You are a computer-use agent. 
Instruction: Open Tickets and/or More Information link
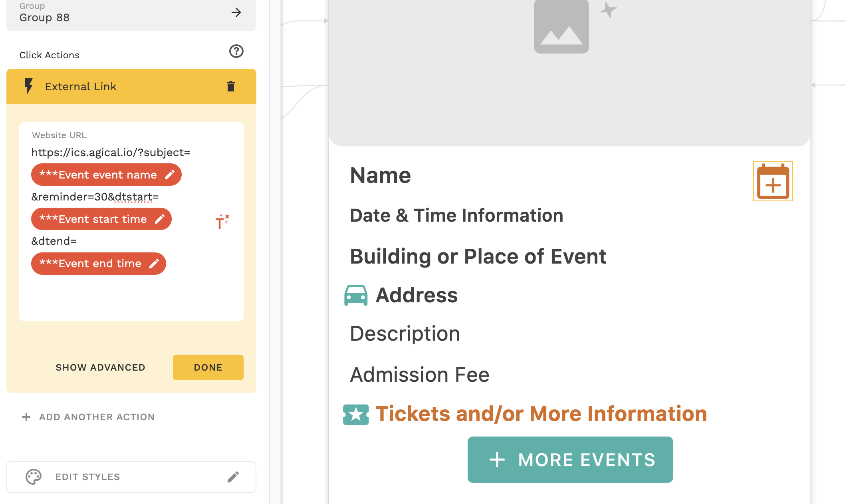(541, 414)
